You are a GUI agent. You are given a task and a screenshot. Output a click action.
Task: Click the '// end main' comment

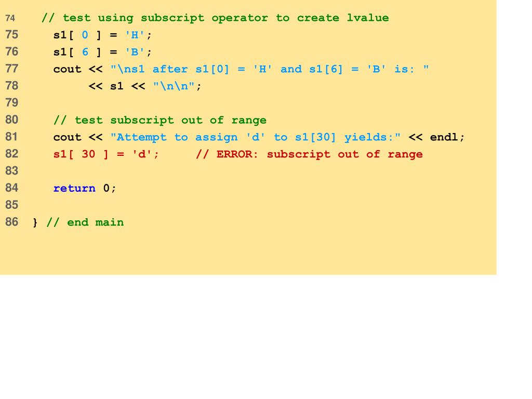tap(85, 222)
